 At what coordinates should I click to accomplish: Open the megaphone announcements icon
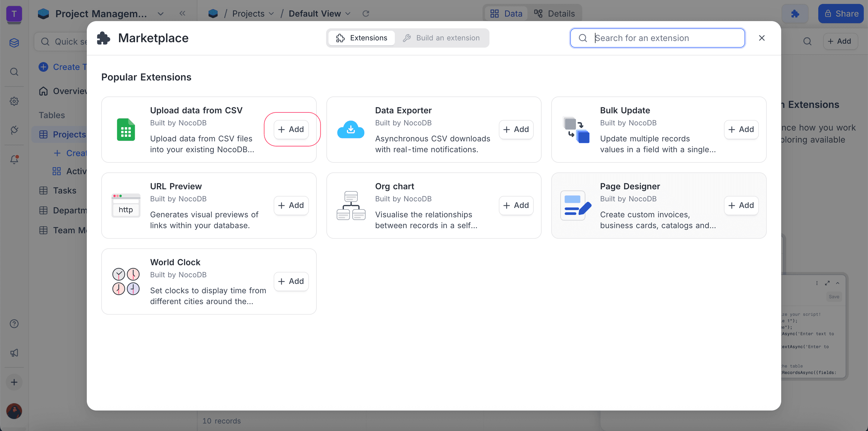(x=14, y=353)
